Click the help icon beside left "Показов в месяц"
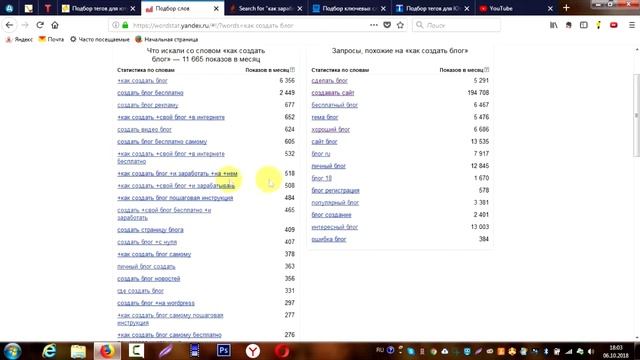 292,70
